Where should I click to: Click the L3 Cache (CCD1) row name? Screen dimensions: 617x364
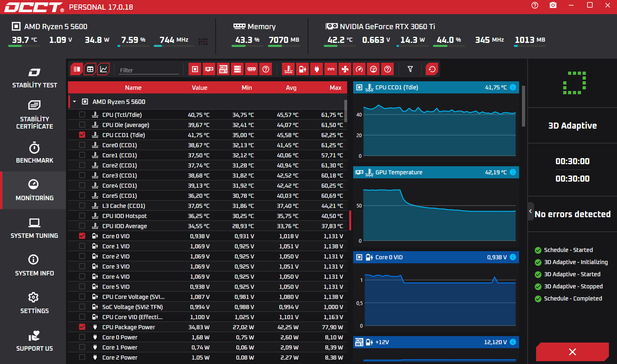[123, 206]
